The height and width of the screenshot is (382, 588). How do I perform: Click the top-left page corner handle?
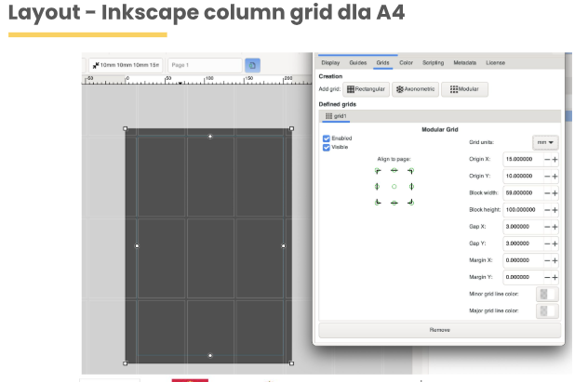(126, 129)
